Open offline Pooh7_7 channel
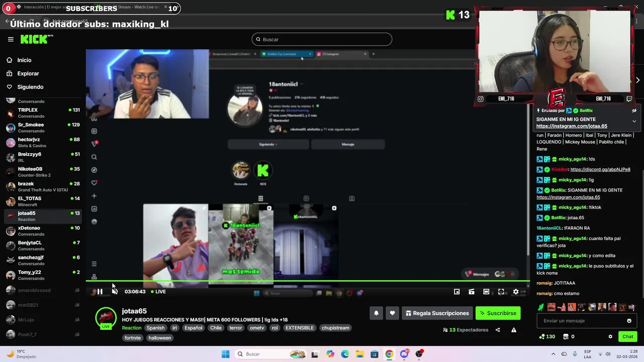Image resolution: width=644 pixels, height=362 pixels. pos(43,334)
